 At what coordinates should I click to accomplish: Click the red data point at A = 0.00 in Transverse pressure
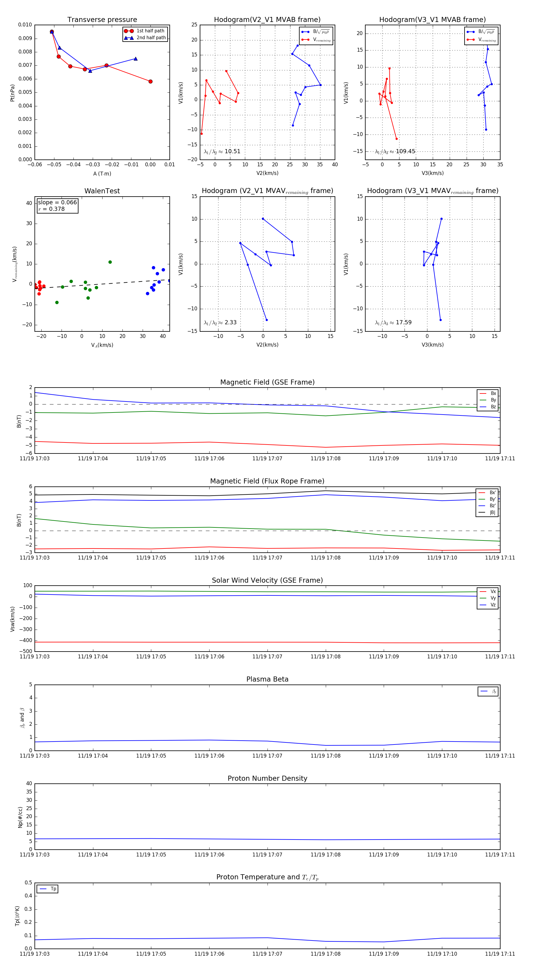(x=150, y=81)
